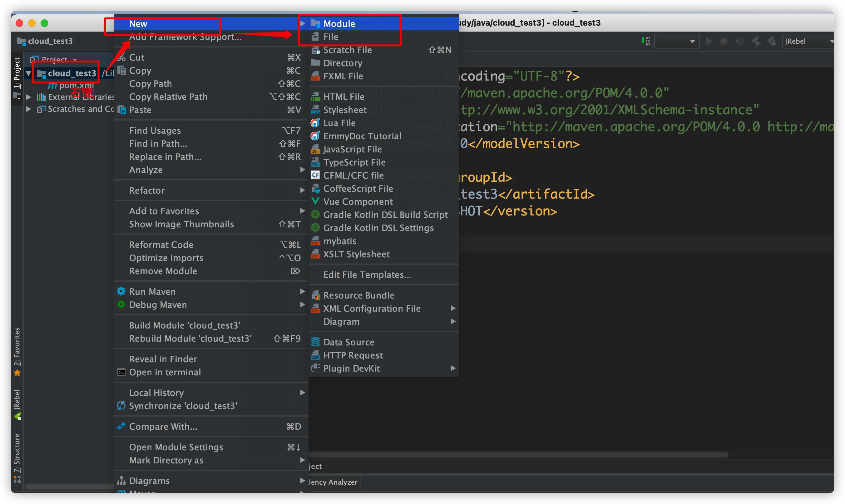
Task: Click the mybatis template icon
Action: click(315, 241)
